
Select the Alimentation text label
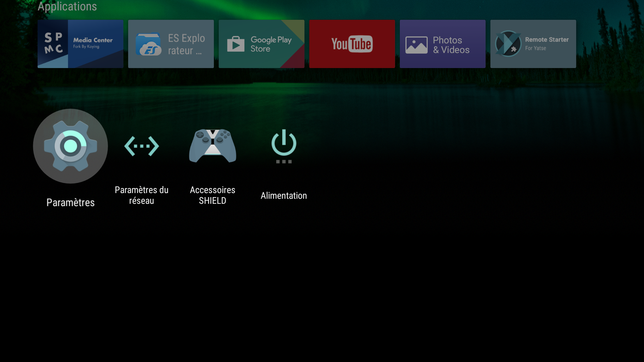click(x=284, y=195)
